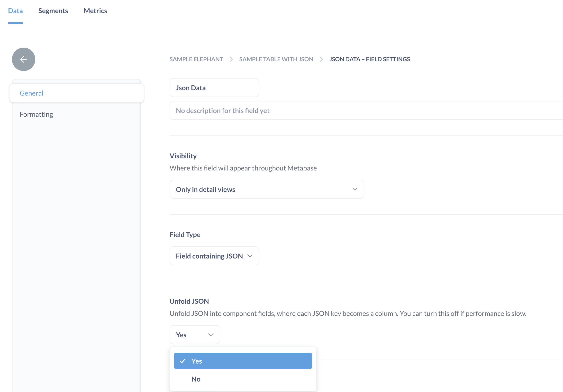Click the back arrow button

pyautogui.click(x=24, y=59)
